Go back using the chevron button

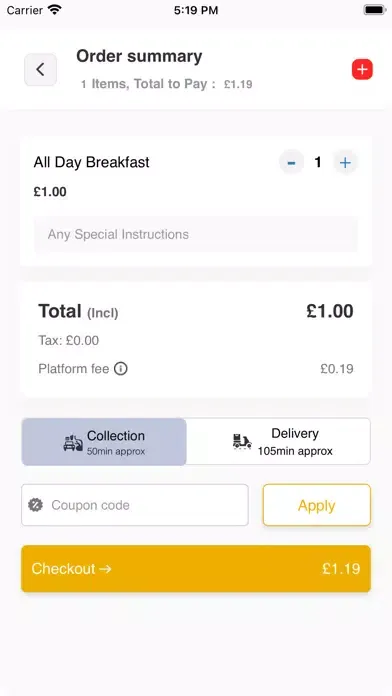point(40,70)
